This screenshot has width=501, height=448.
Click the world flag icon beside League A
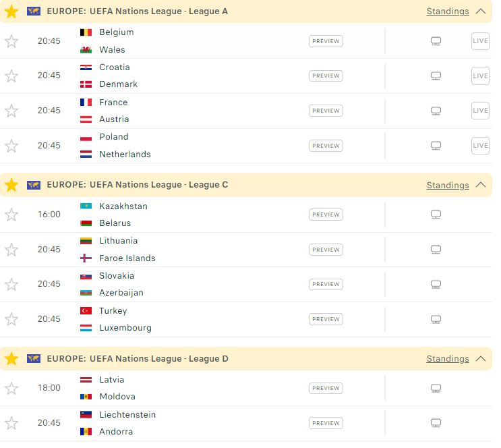[34, 11]
